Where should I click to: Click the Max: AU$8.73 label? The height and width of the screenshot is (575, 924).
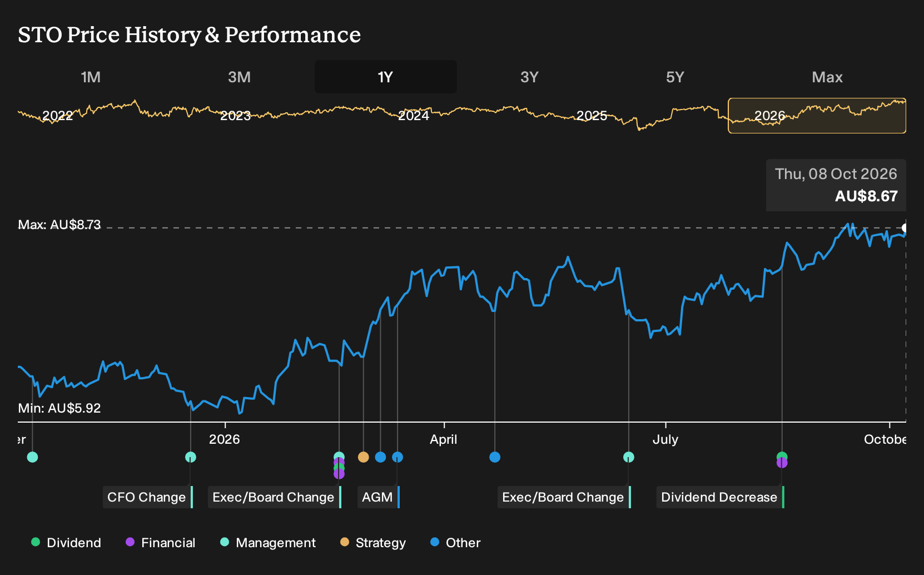[x=59, y=225]
